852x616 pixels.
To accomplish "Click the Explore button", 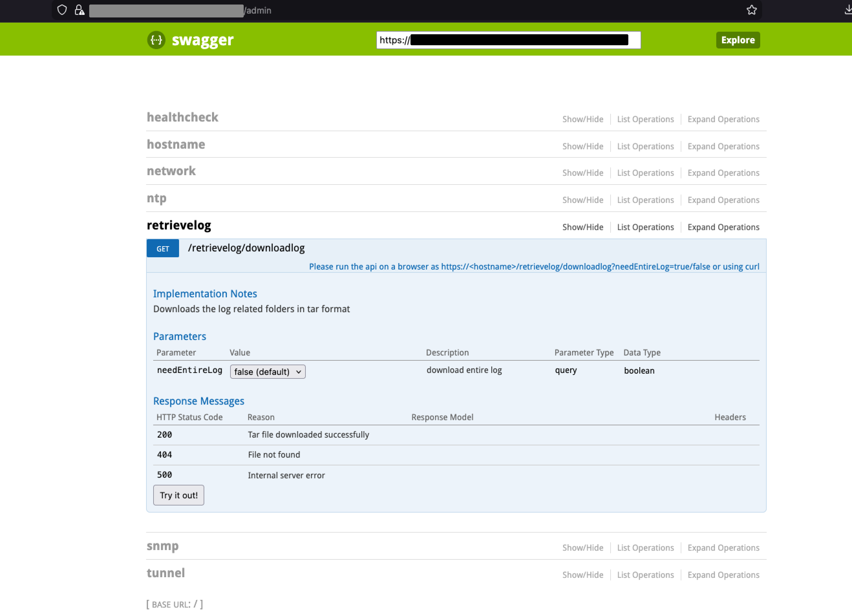I will pos(738,40).
